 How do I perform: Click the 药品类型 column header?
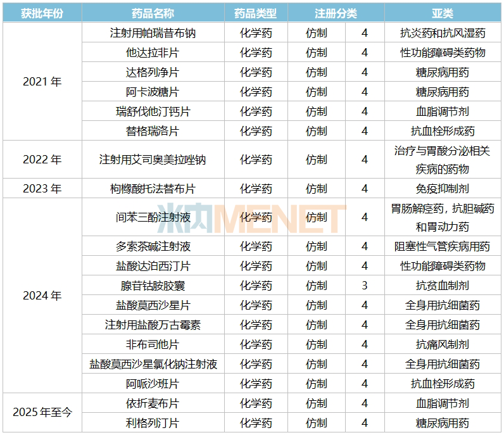click(x=256, y=13)
